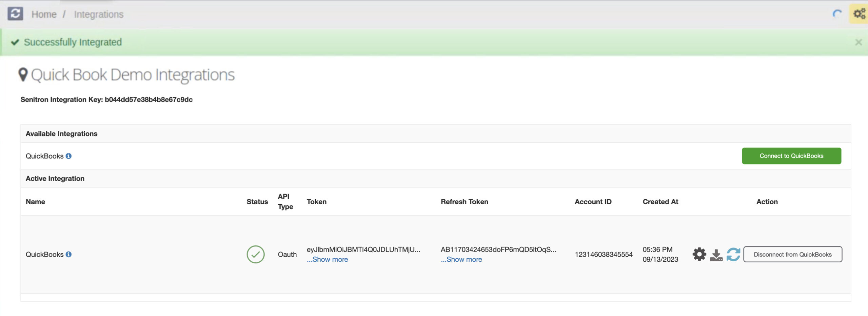Click the 05:36 PM time value
868x316 pixels.
click(x=657, y=249)
